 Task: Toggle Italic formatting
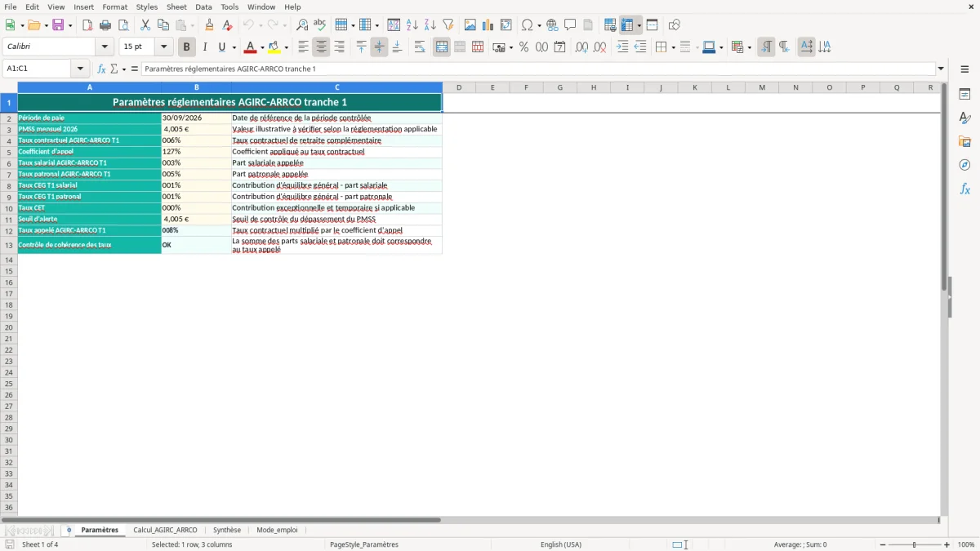[205, 47]
